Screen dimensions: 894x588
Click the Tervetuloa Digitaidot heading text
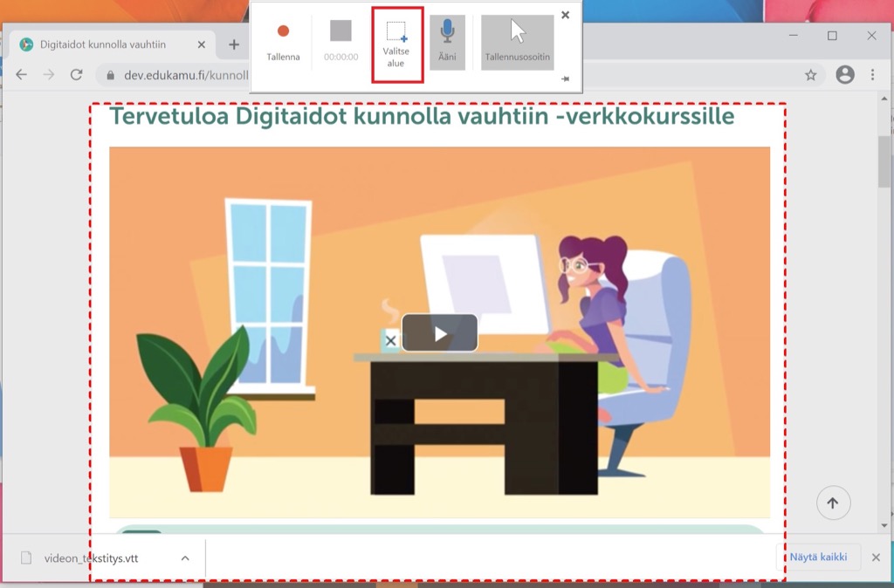coord(422,116)
